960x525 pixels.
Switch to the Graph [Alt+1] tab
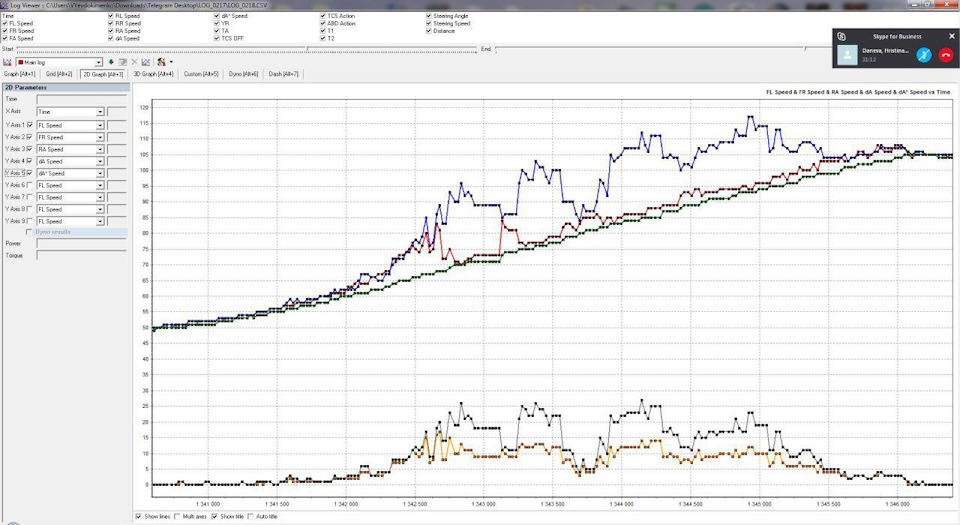click(x=20, y=74)
